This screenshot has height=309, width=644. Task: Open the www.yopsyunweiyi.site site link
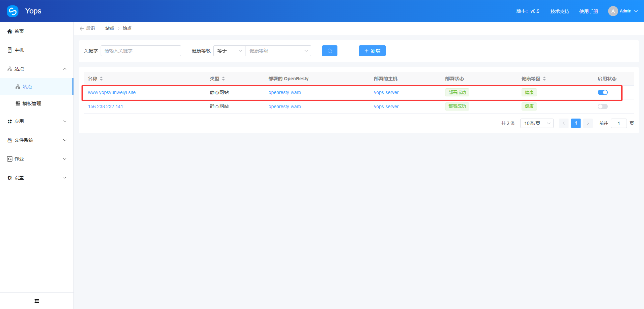click(112, 92)
